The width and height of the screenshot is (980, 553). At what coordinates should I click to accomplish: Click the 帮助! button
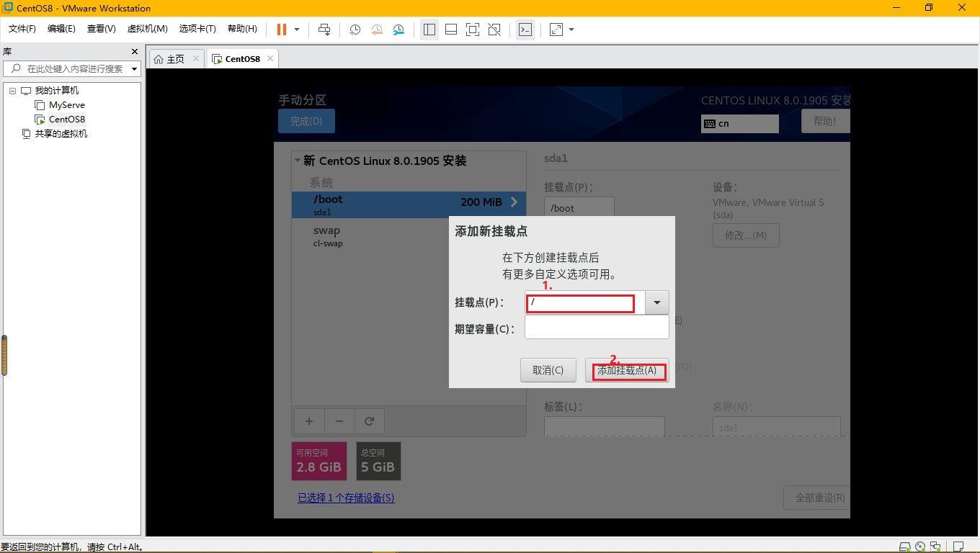(x=825, y=121)
